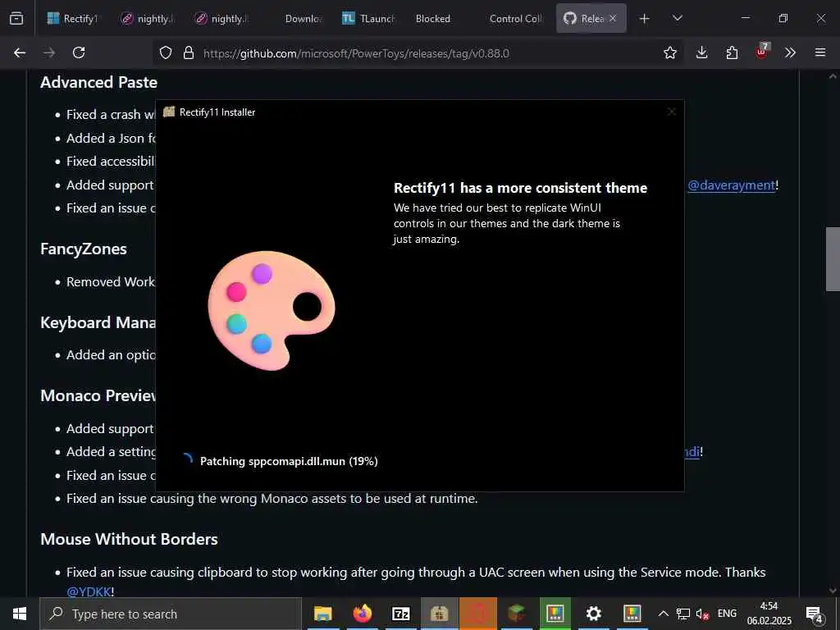Click the 'FancyZones' heading

point(84,249)
